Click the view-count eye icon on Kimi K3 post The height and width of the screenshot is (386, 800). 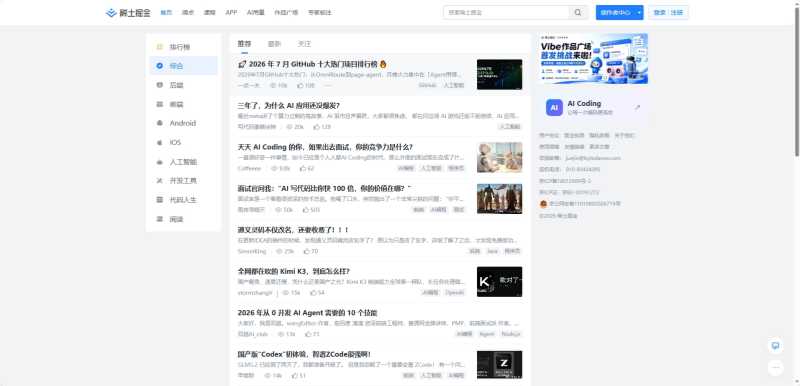(285, 293)
